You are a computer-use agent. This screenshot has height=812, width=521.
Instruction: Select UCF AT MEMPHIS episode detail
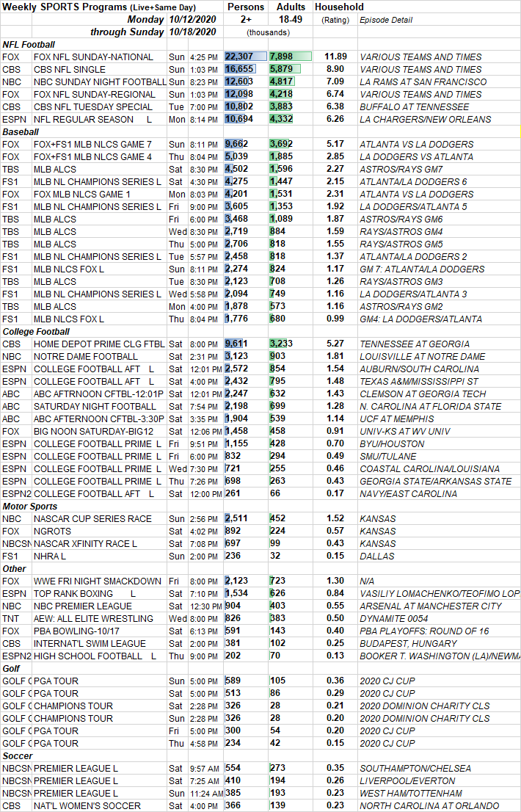pos(397,418)
